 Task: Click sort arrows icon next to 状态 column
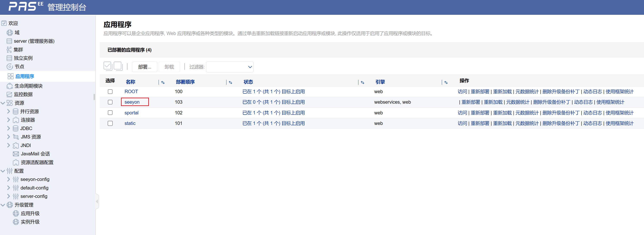click(x=362, y=82)
